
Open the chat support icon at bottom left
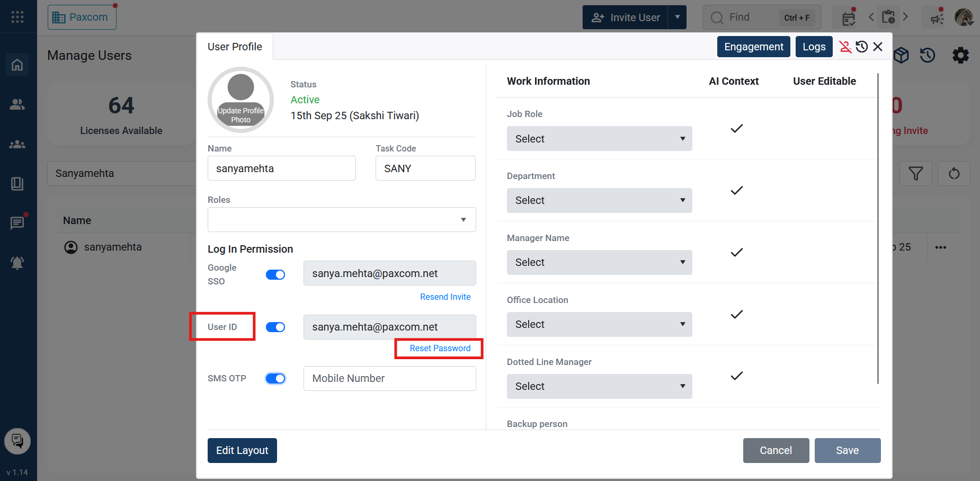pyautogui.click(x=17, y=441)
